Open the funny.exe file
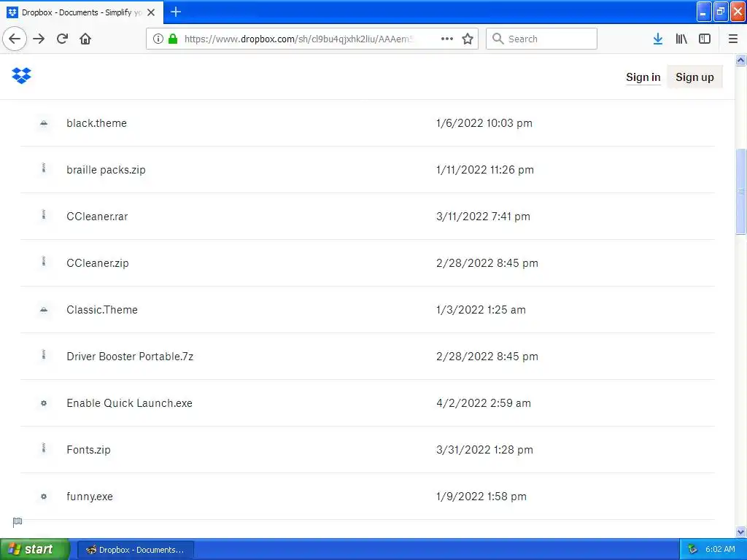Image resolution: width=747 pixels, height=560 pixels. (x=90, y=497)
